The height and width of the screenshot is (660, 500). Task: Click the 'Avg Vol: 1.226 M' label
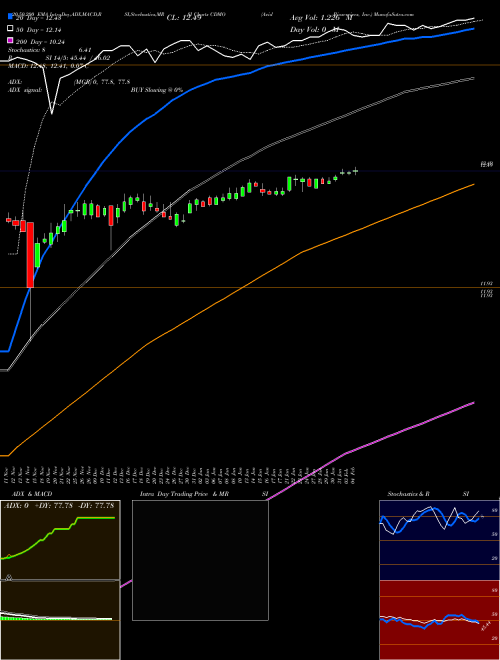click(x=321, y=18)
